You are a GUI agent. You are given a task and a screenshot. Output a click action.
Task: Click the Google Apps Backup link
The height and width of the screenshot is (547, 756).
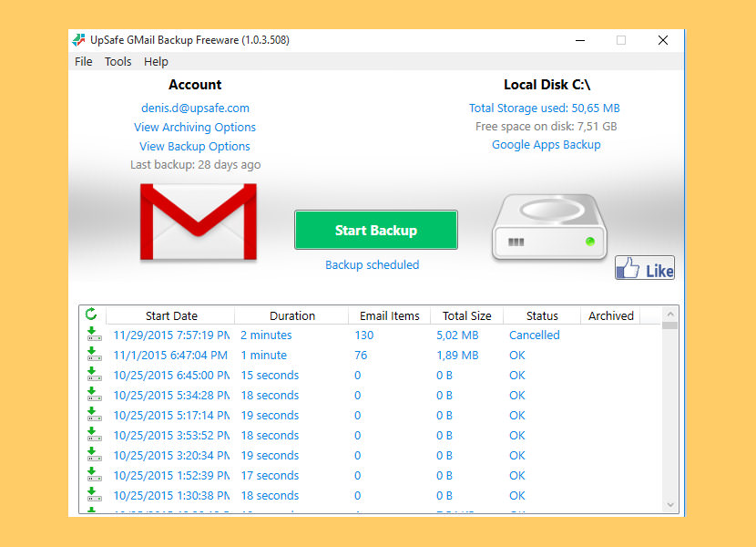point(546,144)
